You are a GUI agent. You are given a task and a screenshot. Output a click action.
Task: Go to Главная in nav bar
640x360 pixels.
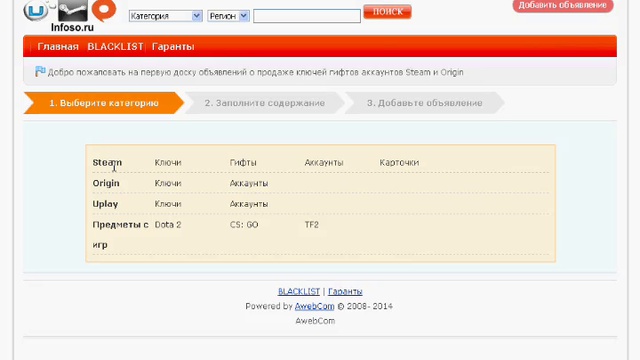58,47
